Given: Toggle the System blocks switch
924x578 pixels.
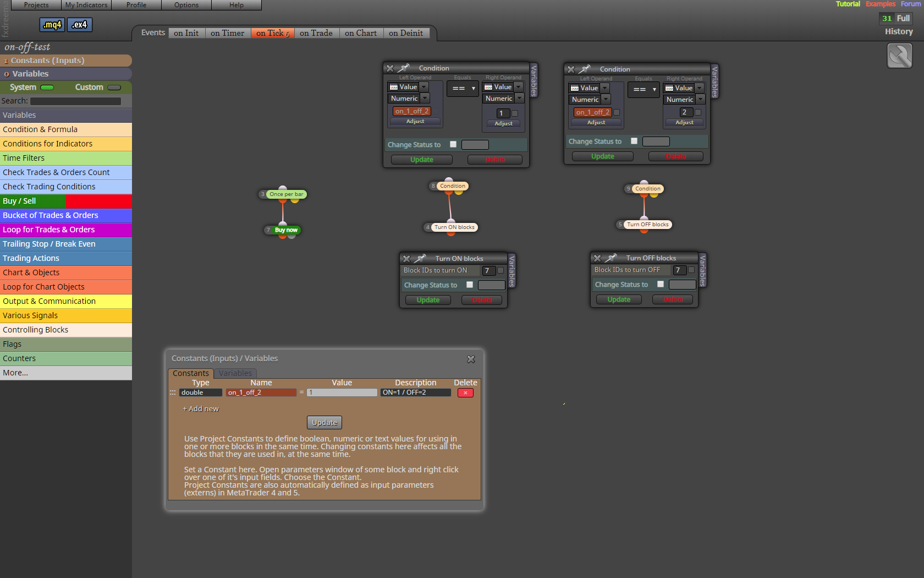Looking at the screenshot, I should (x=47, y=88).
